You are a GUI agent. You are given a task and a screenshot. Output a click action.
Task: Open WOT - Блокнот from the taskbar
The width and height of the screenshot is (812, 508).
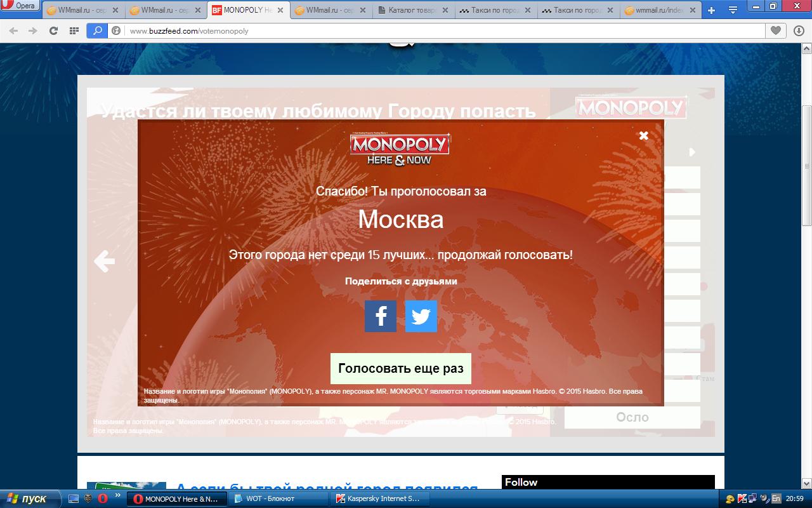(278, 499)
